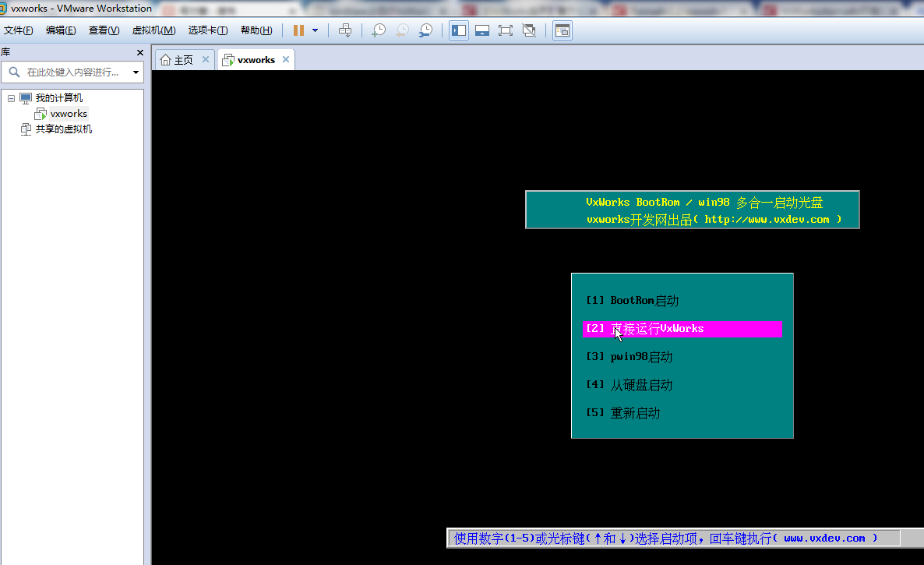Click the www.vxdev.com text in bottom hint bar

pos(824,539)
